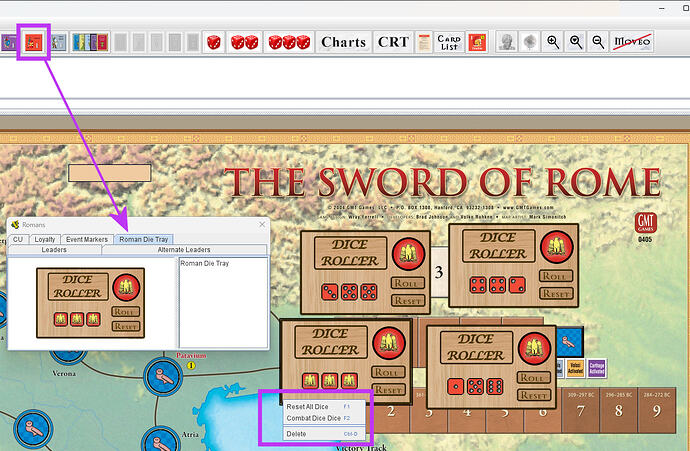Click Roll on the eagle-faced map dice roller

[x=388, y=372]
